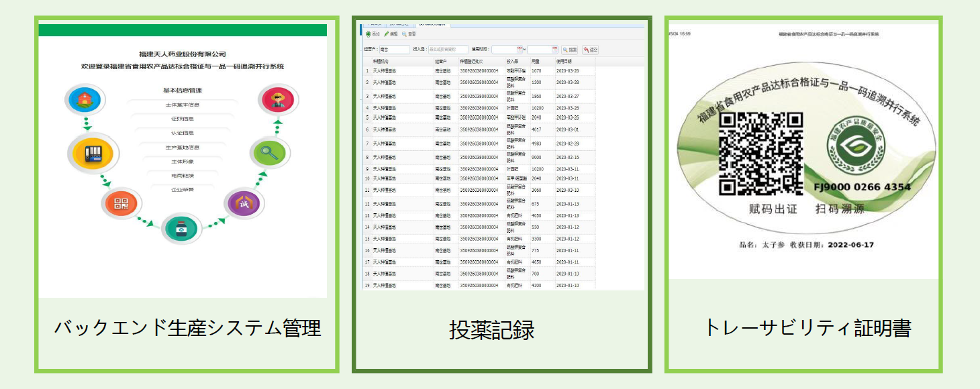Click the farm house circle icon
Screen dimensions: 980x389
[x=85, y=101]
